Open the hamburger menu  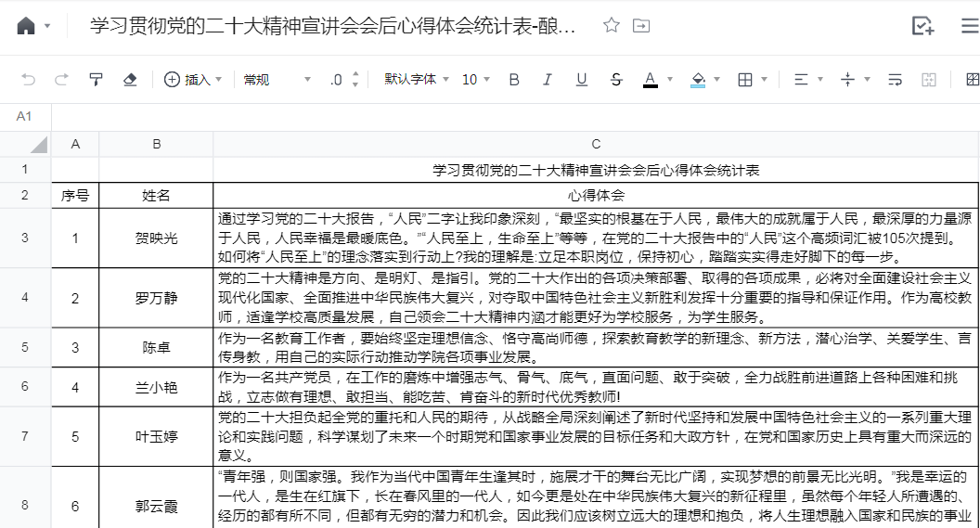(970, 25)
